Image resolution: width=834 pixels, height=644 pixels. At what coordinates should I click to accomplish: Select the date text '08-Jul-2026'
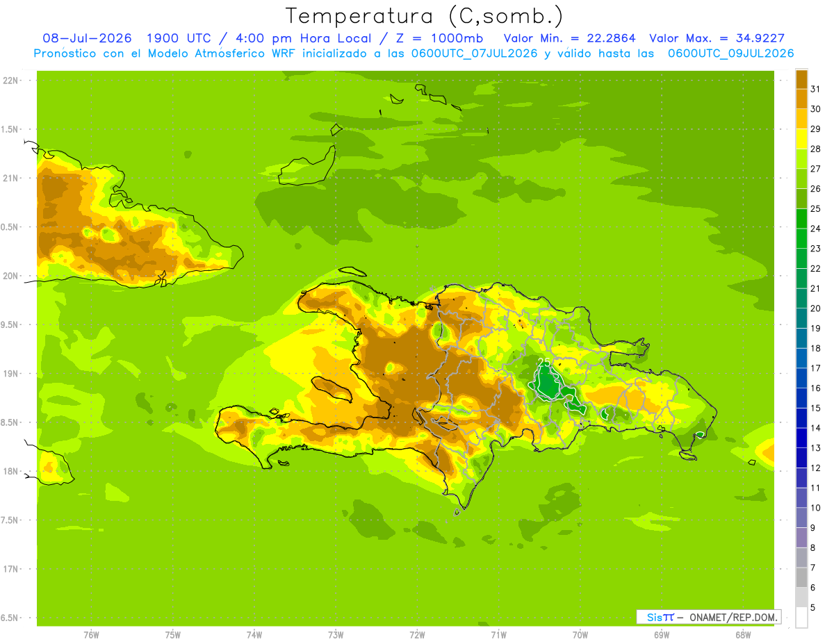(x=86, y=38)
